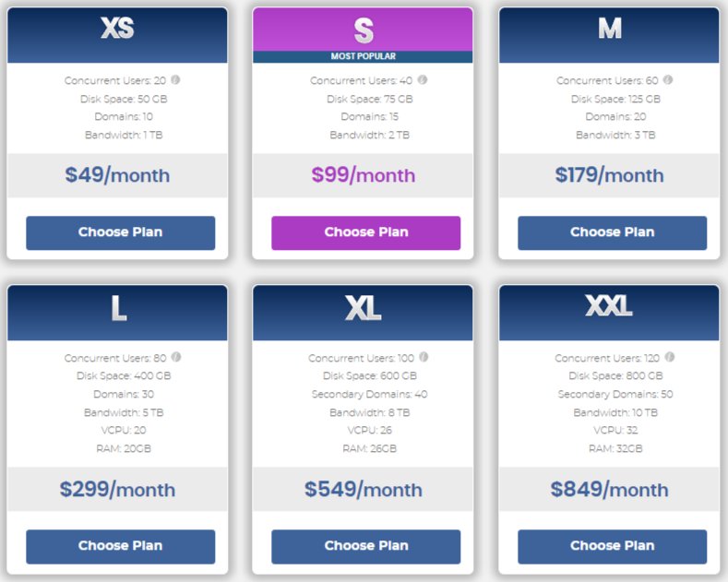This screenshot has width=728, height=582.
Task: Click the L plan header title
Action: click(118, 308)
